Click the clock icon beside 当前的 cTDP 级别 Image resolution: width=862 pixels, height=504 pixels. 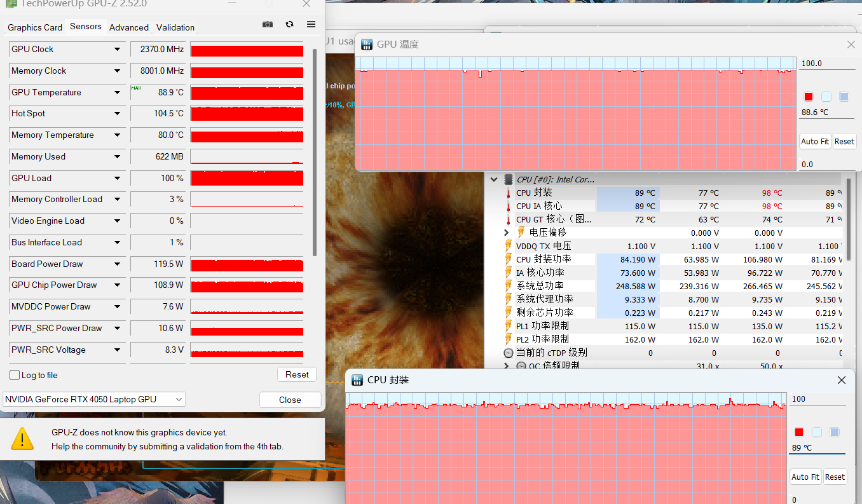click(508, 353)
